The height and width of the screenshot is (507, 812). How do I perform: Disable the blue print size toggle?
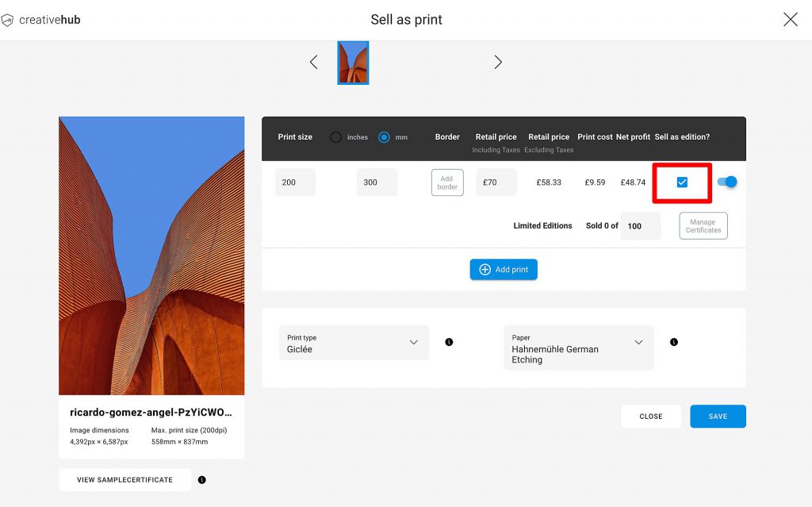(x=726, y=182)
